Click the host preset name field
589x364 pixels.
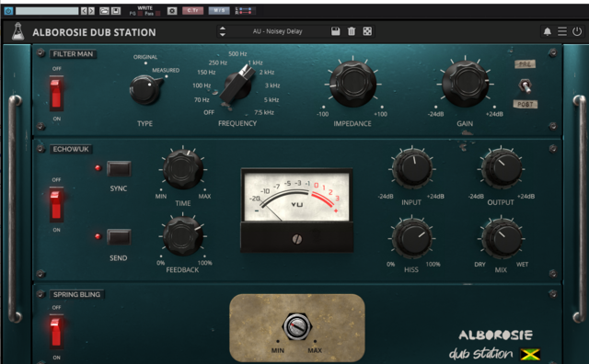tap(47, 11)
